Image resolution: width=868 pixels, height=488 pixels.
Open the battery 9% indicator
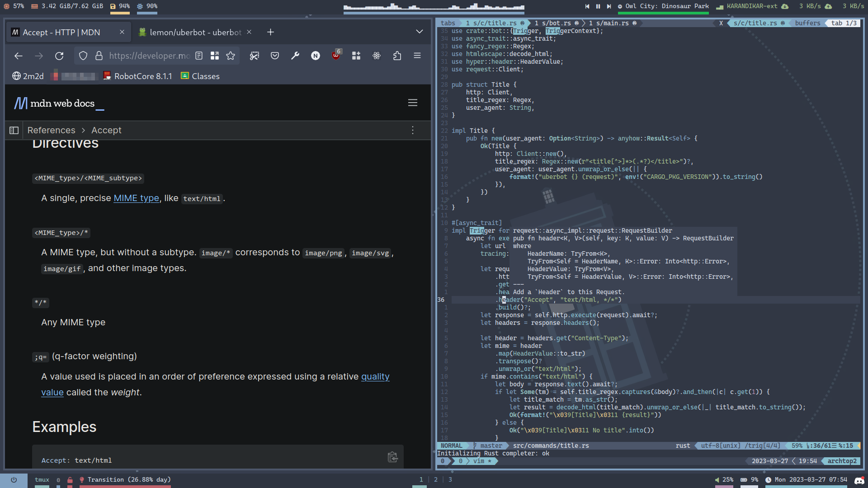(x=749, y=480)
